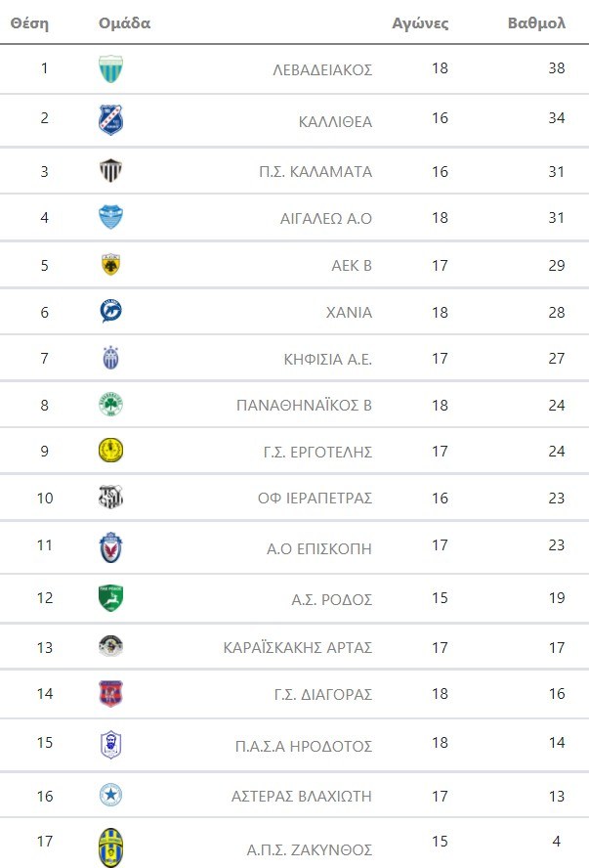Open the ΟΦ ΙΕΡΑΠΕΤΡΑΣ team name
This screenshot has height=868, width=589.
click(x=315, y=498)
